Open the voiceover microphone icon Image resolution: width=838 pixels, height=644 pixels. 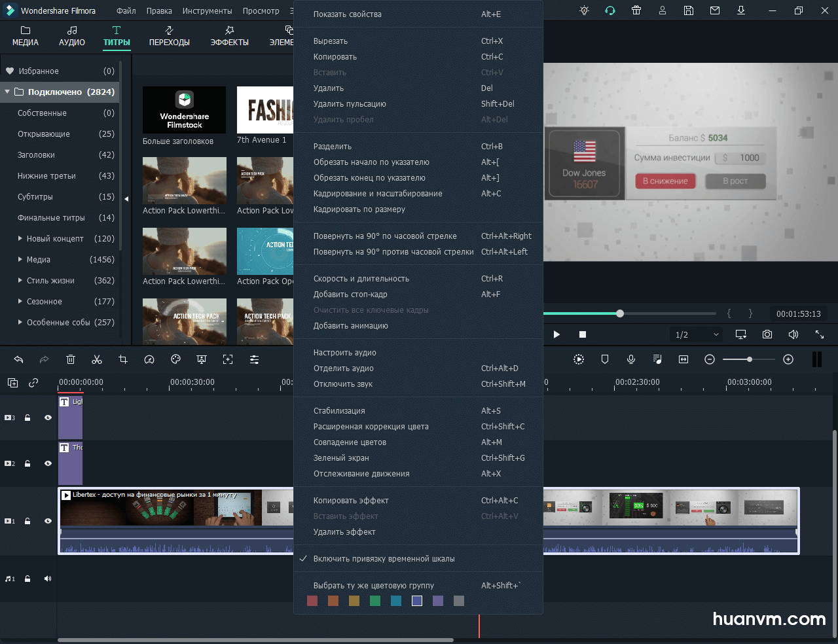[x=631, y=359]
